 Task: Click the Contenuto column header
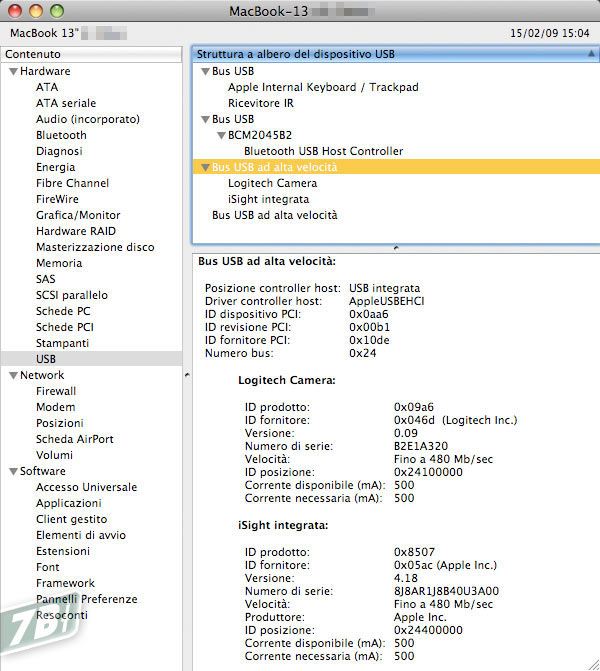pos(92,54)
